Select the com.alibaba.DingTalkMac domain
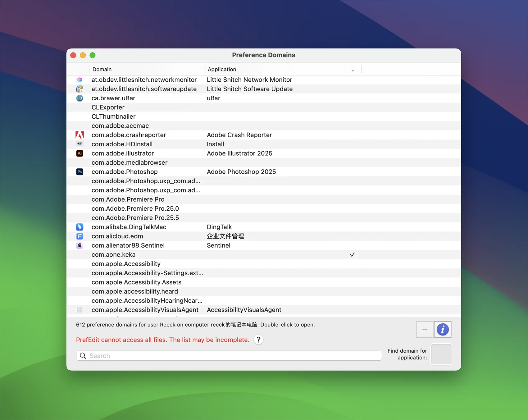This screenshot has height=420, width=528. tap(129, 227)
